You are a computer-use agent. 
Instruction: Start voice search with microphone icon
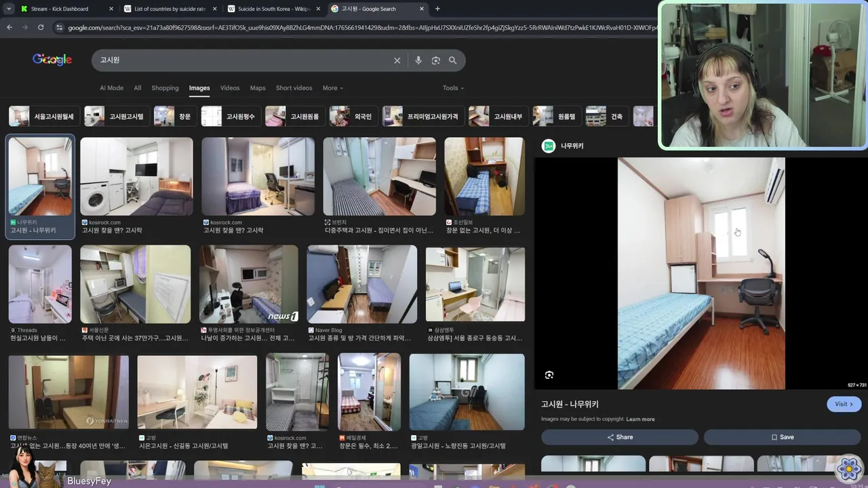(x=418, y=60)
